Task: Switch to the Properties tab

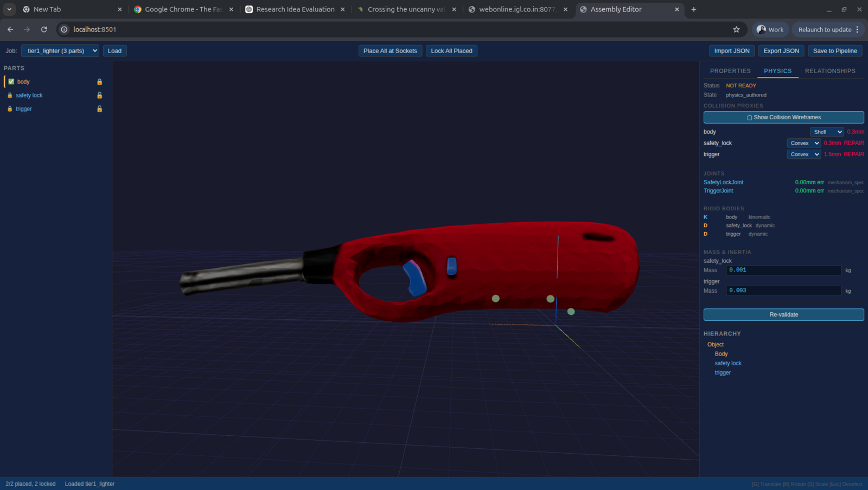Action: tap(730, 71)
